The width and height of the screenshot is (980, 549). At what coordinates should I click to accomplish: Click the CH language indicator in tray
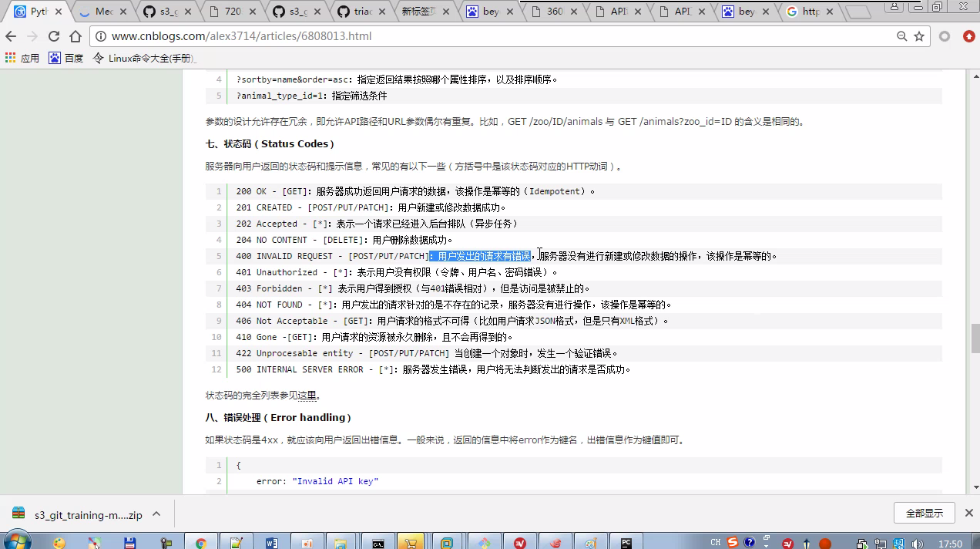[716, 542]
